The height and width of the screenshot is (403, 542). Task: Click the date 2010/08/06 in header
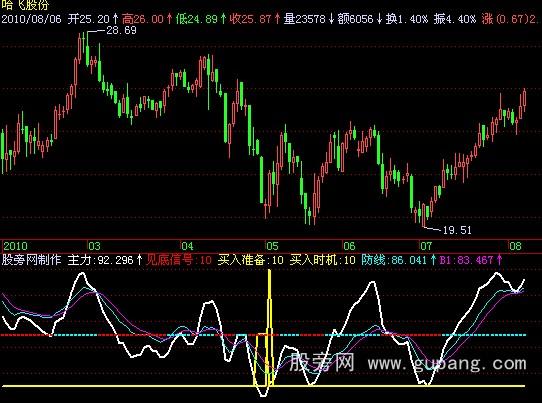coord(31,18)
